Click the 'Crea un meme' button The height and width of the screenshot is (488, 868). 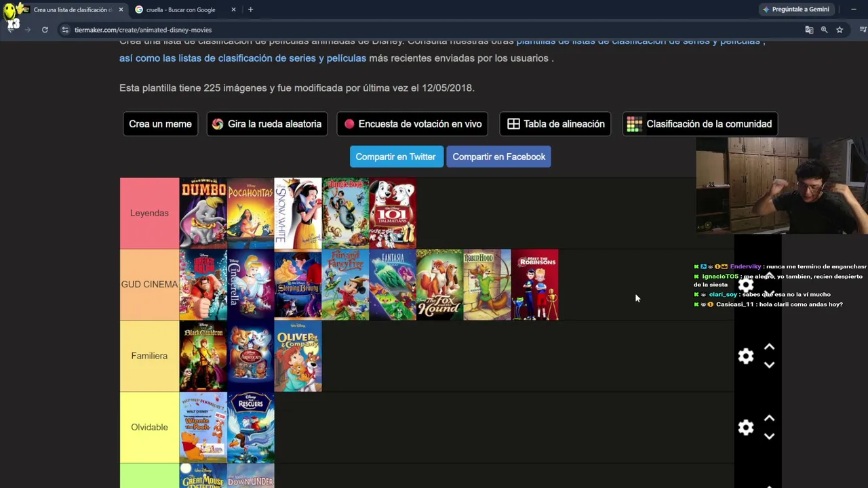pyautogui.click(x=160, y=124)
